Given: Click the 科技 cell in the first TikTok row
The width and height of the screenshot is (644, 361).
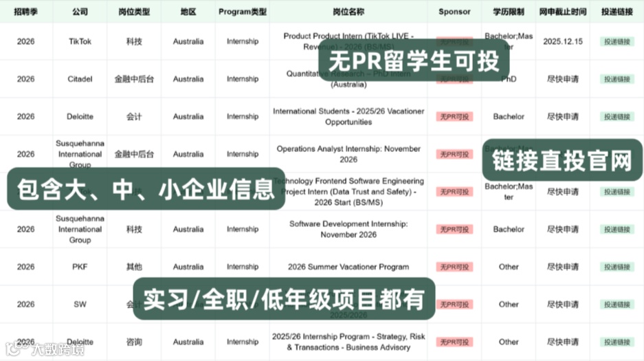Looking at the screenshot, I should (x=134, y=41).
